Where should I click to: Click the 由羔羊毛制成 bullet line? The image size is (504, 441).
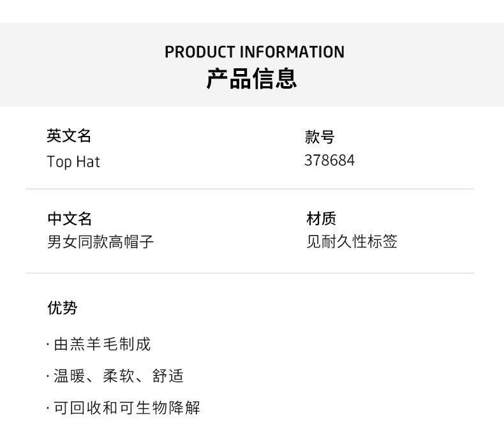tap(102, 345)
